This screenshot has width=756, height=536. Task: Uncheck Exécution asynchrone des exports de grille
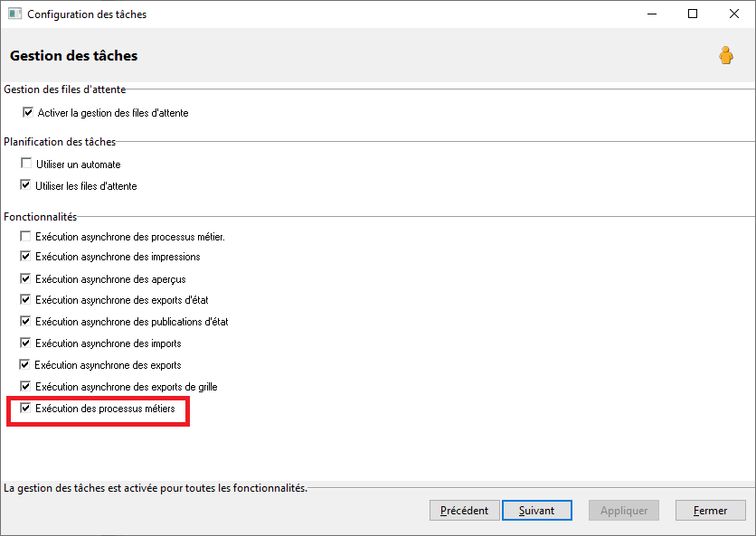pos(25,386)
